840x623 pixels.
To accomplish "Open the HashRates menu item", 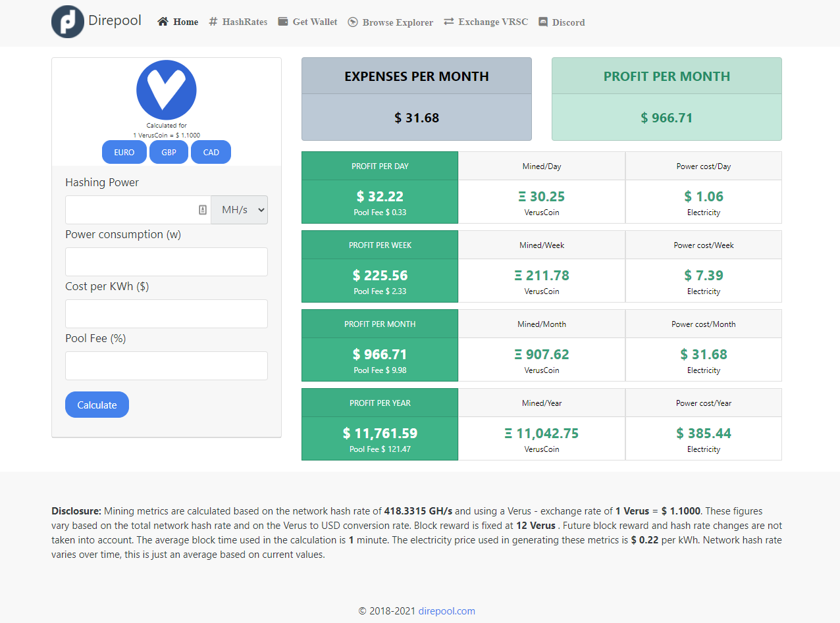I will (244, 22).
